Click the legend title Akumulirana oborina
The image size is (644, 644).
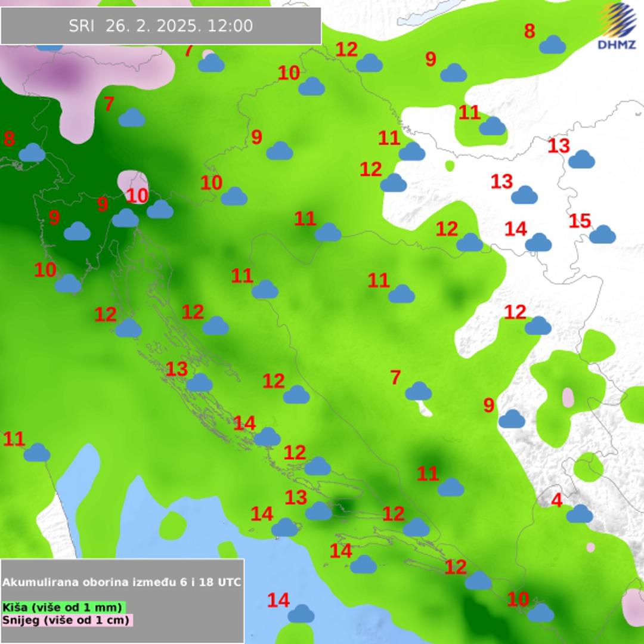point(122,582)
